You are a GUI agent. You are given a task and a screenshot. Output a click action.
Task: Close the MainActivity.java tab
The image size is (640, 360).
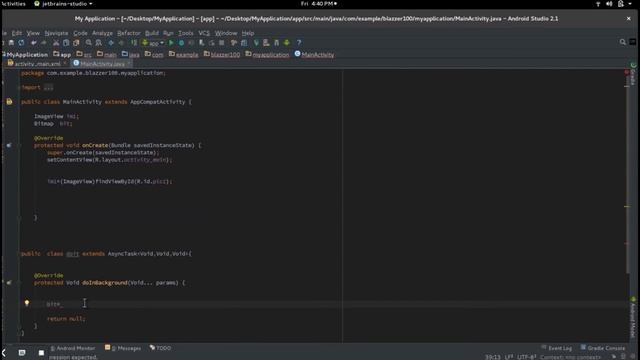(129, 64)
